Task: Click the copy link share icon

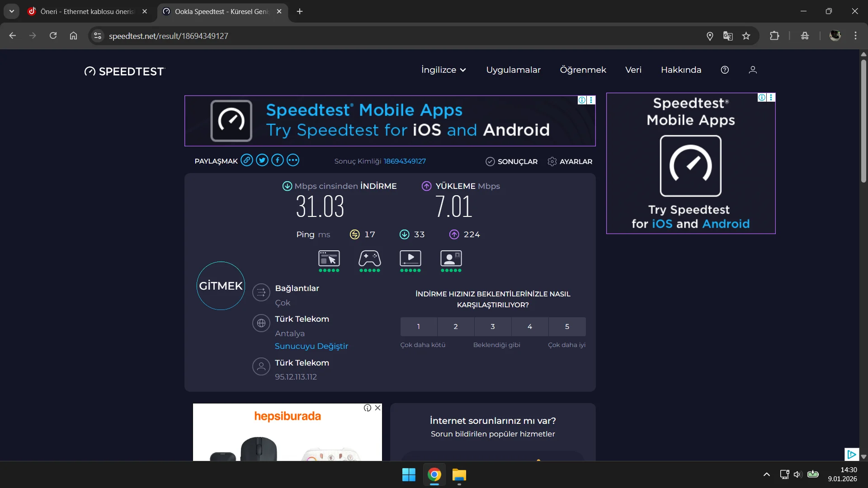Action: [246, 160]
